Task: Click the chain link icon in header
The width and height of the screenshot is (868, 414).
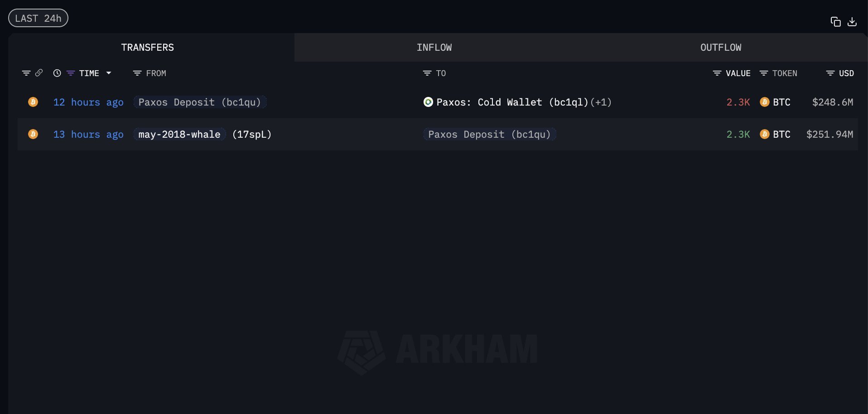Action: (x=39, y=73)
